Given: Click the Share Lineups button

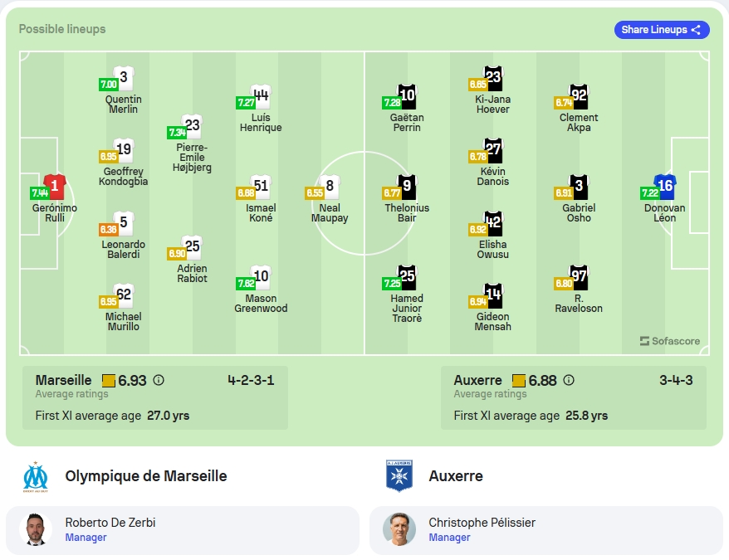Looking at the screenshot, I should tap(662, 30).
